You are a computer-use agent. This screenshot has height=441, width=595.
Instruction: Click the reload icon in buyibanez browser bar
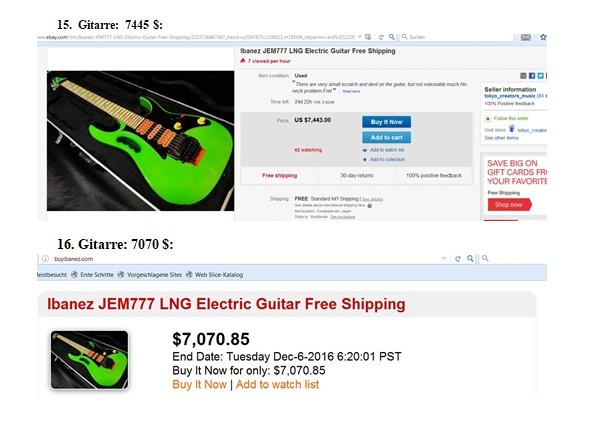pyautogui.click(x=458, y=259)
